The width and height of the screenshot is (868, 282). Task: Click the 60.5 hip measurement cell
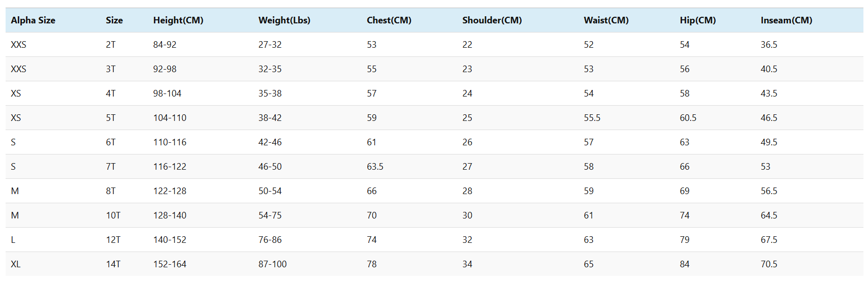688,118
